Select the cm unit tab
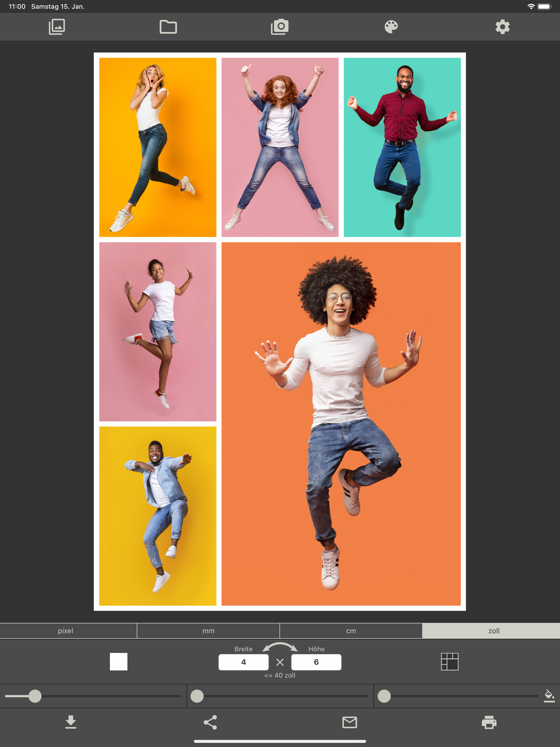560x747 pixels. click(x=351, y=631)
